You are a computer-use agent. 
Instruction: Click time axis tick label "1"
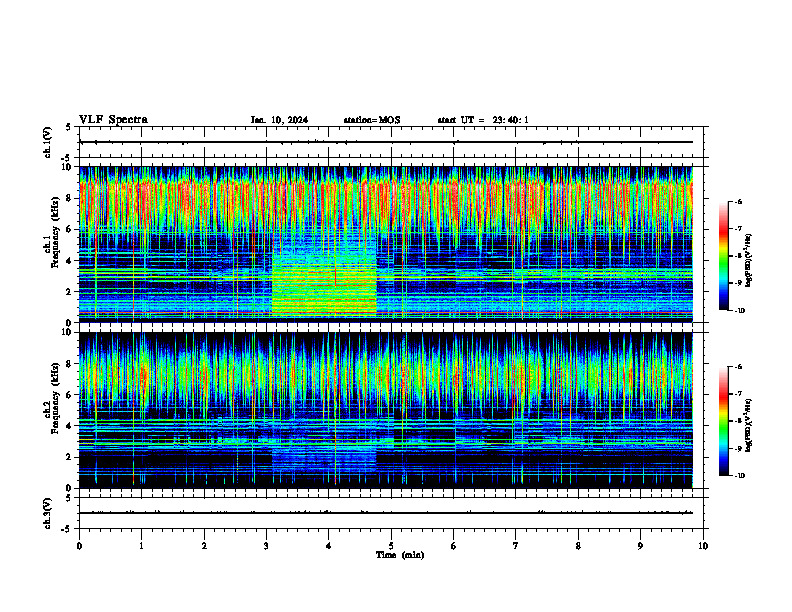pos(141,546)
